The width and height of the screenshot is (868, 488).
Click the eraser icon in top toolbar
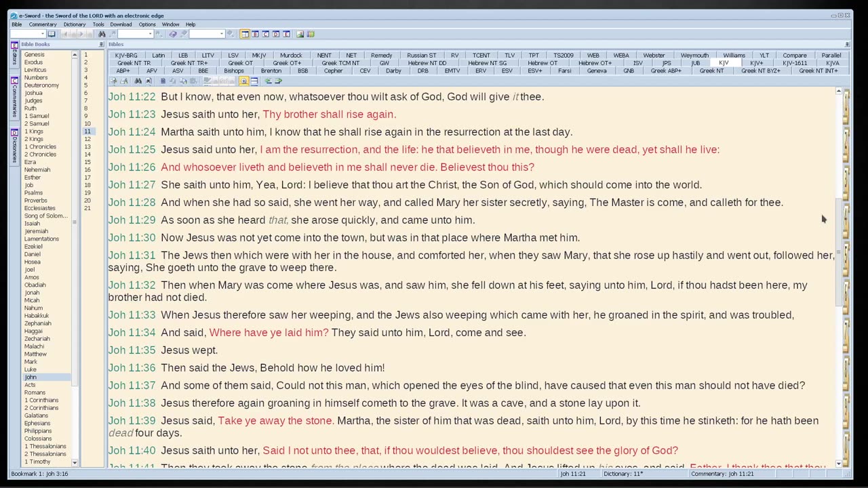click(173, 34)
